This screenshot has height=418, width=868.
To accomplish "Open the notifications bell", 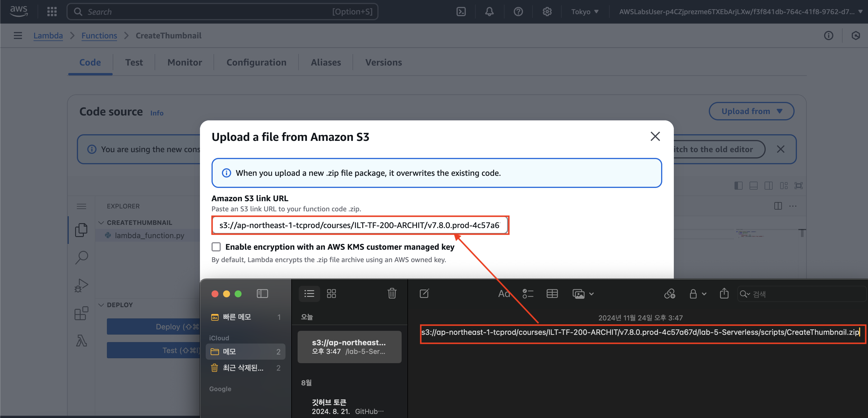I will [x=489, y=12].
